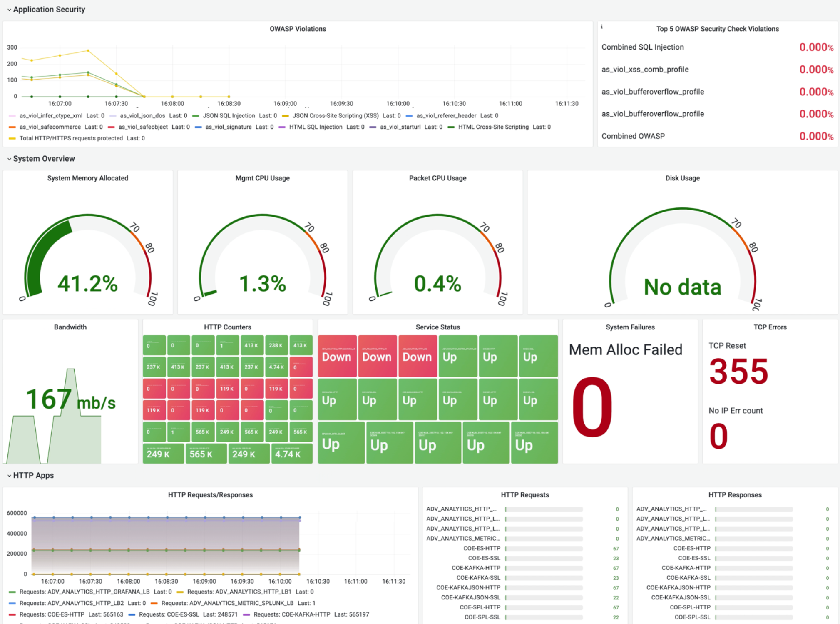This screenshot has height=624, width=840.
Task: Toggle as_viol_referer_header legend series
Action: tap(446, 115)
